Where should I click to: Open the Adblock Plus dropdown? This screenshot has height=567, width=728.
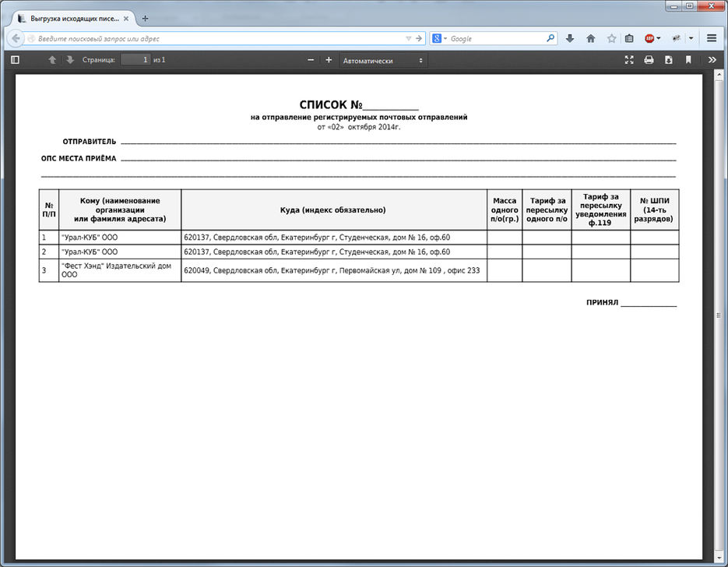659,38
